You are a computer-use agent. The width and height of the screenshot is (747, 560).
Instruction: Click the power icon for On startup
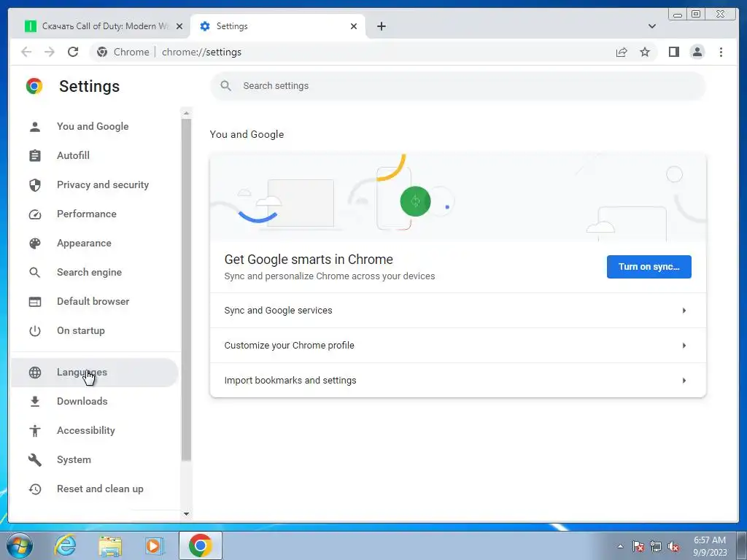(x=35, y=331)
